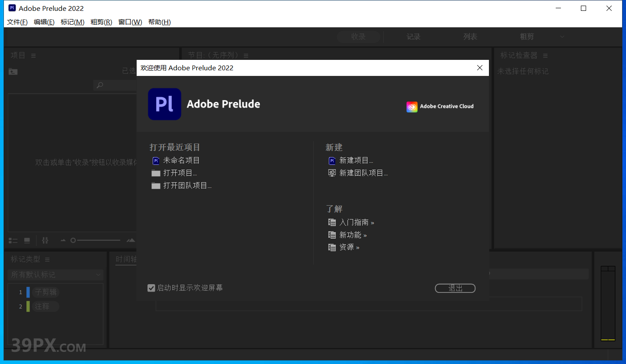Click the 收录 button in the top bar
The image size is (626, 364).
pos(358,37)
